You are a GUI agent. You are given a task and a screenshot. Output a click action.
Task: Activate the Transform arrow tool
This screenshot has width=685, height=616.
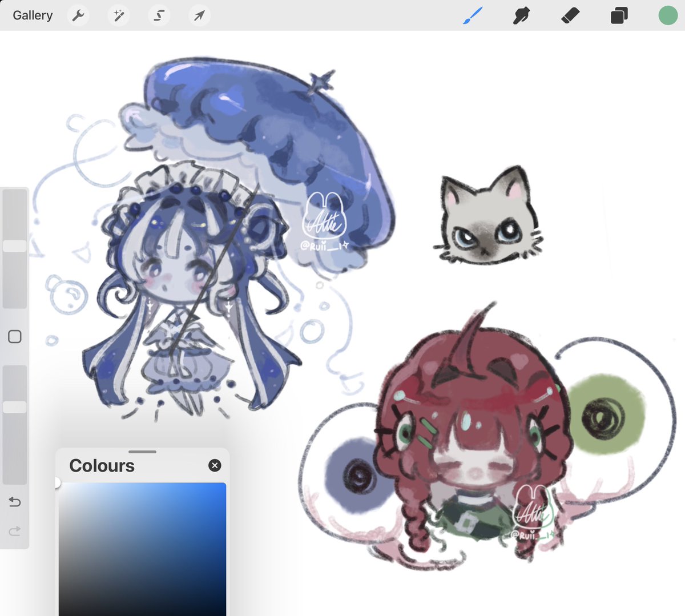199,15
